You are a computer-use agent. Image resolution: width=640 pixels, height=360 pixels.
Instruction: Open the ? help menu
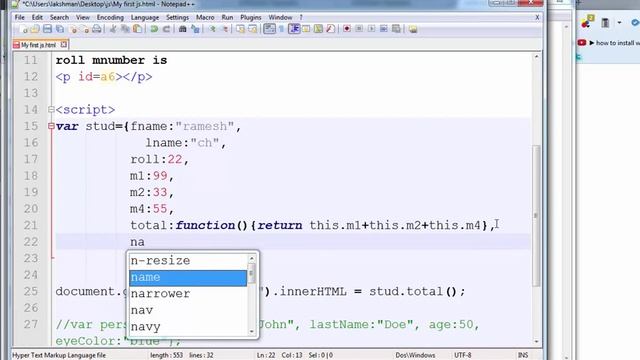pyautogui.click(x=301, y=18)
